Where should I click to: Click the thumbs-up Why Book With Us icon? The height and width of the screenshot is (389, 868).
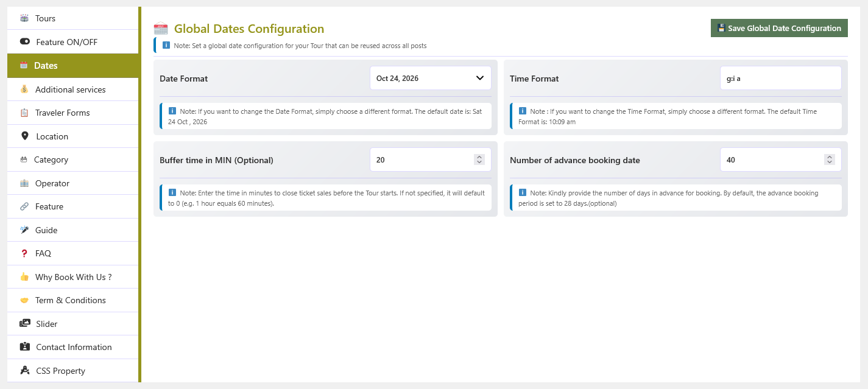24,277
